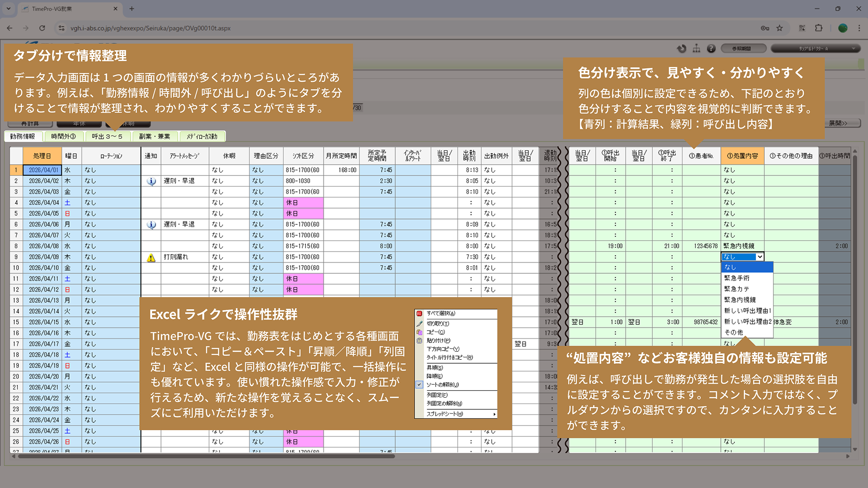Select the pink 休日 cell on 2026/04/04 row
The width and height of the screenshot is (868, 488).
coord(303,203)
